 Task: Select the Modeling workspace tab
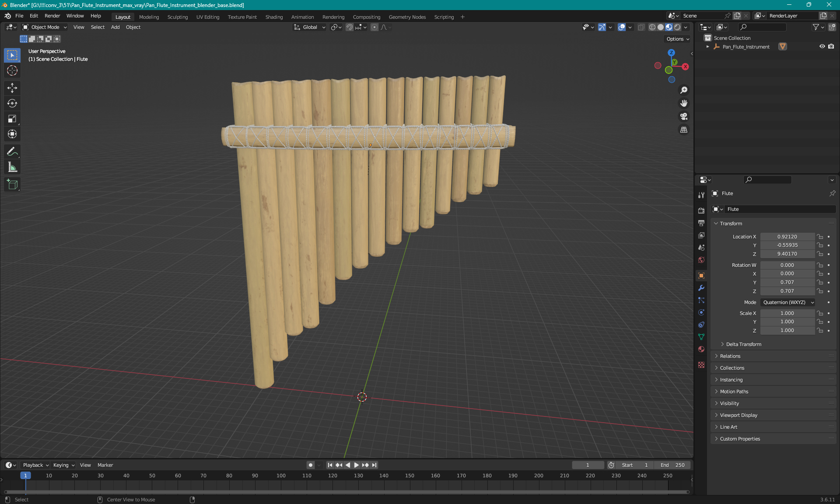(149, 16)
